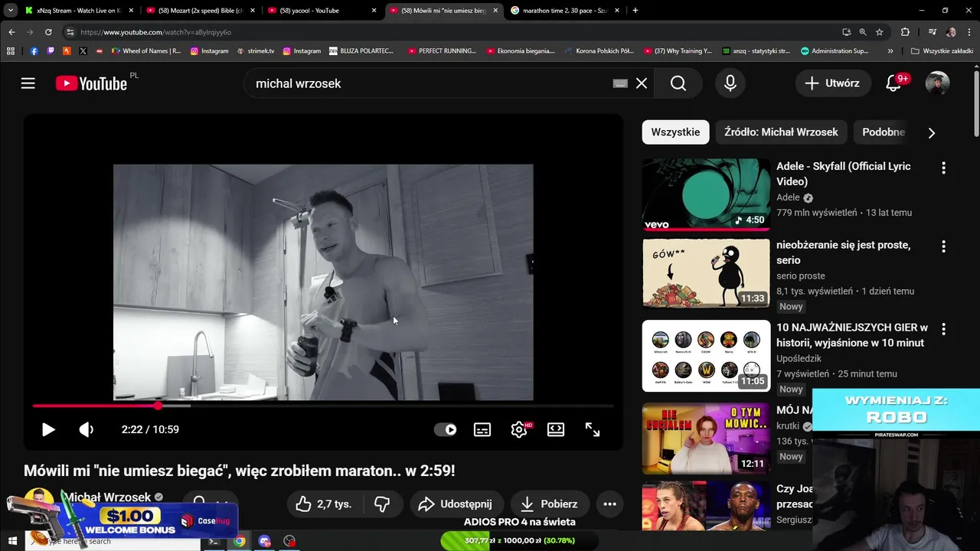The image size is (980, 551).
Task: Open the tab search dropdown arrow
Action: [10, 11]
